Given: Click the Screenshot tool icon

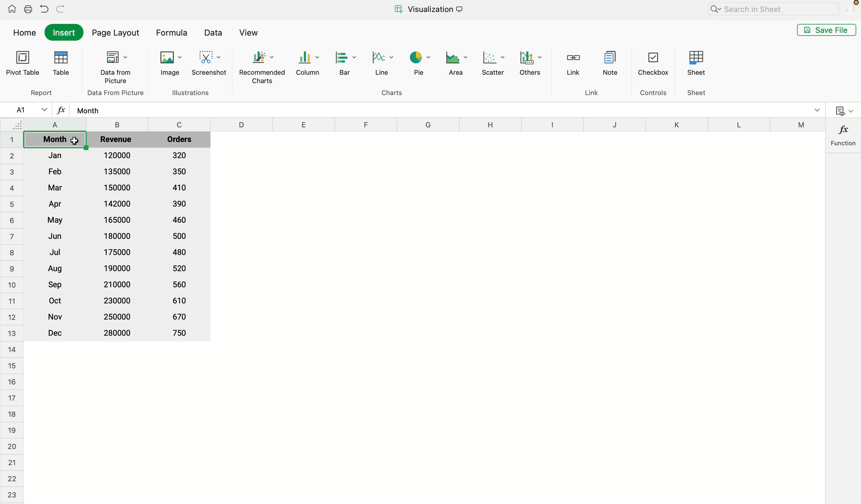Looking at the screenshot, I should coord(206,58).
